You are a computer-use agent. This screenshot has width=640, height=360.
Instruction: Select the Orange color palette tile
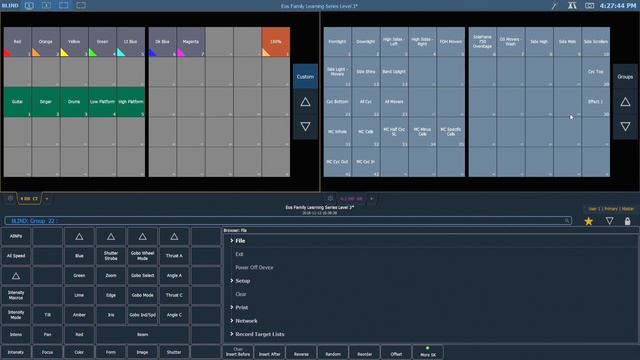[45, 42]
